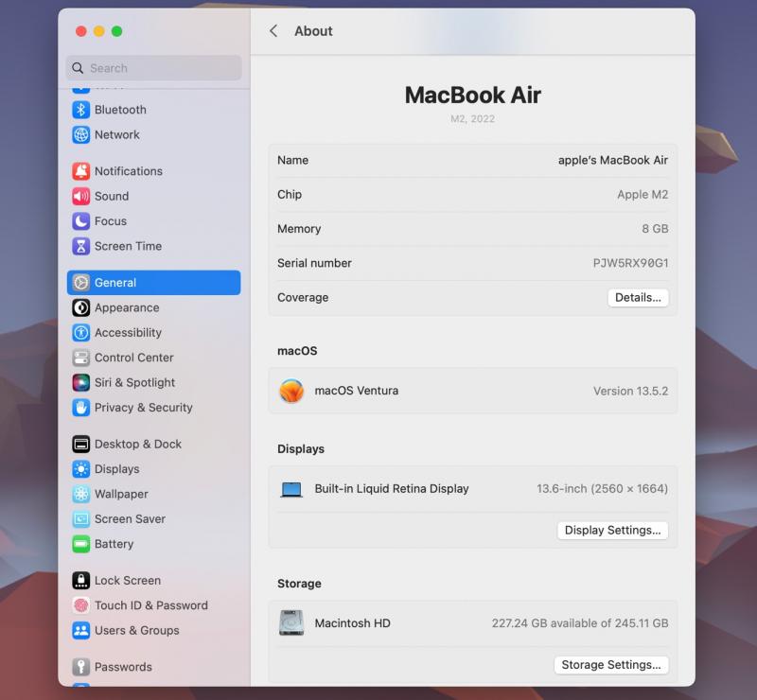Select the Wallpaper sidebar label

point(121,494)
